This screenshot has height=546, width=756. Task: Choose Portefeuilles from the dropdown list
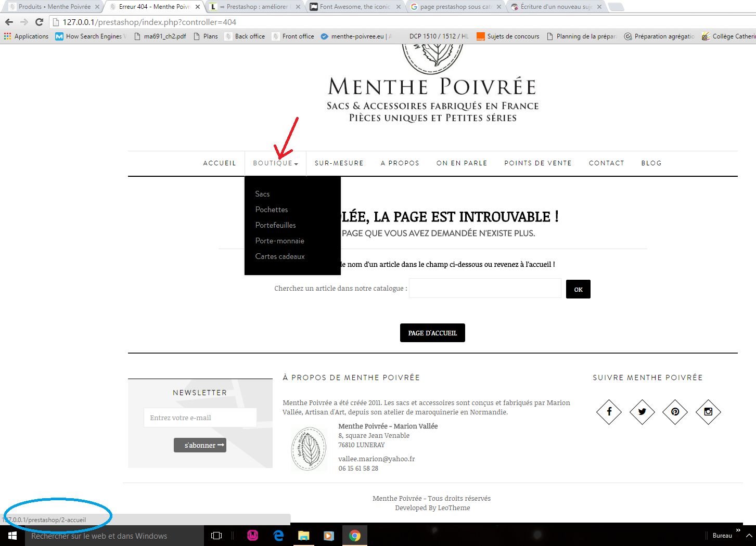tap(275, 225)
